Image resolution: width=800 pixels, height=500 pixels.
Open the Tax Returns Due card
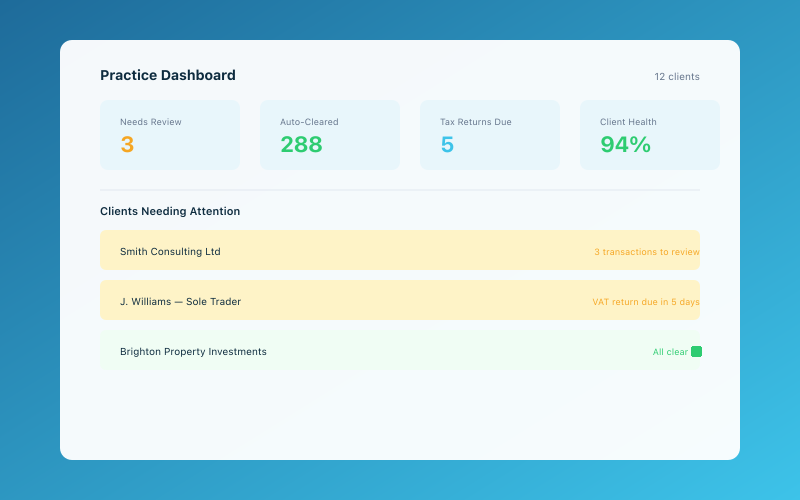pos(490,135)
